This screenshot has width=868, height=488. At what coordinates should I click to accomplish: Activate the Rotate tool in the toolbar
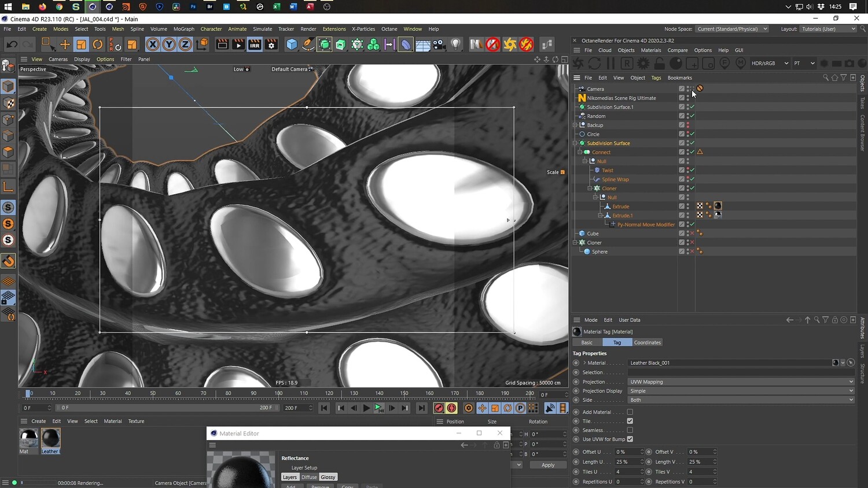click(x=98, y=45)
